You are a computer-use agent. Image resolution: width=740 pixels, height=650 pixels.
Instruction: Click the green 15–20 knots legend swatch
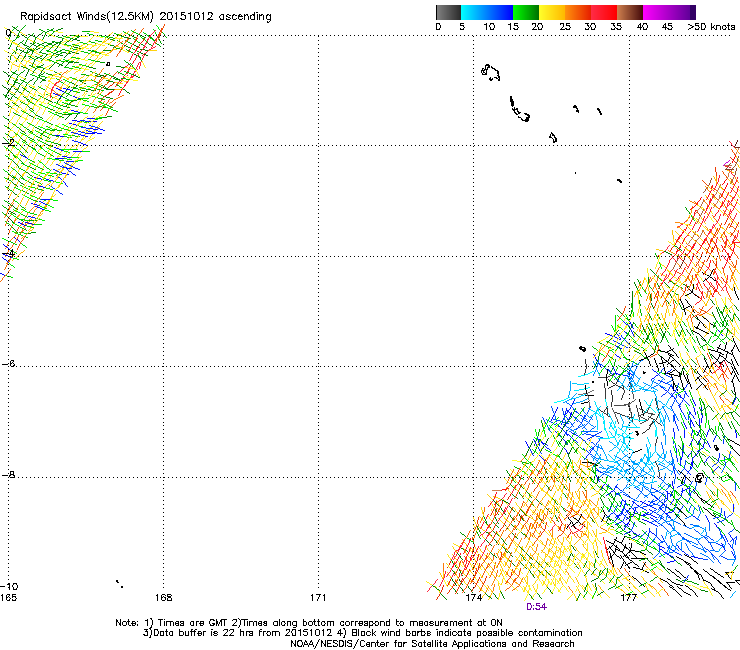(x=526, y=12)
